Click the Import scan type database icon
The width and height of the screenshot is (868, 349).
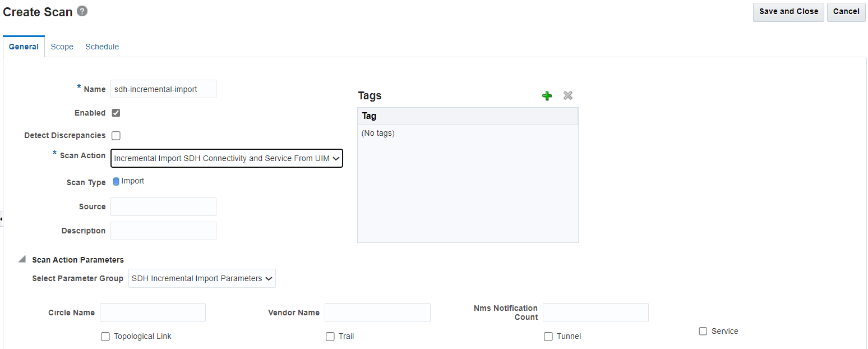(x=116, y=181)
